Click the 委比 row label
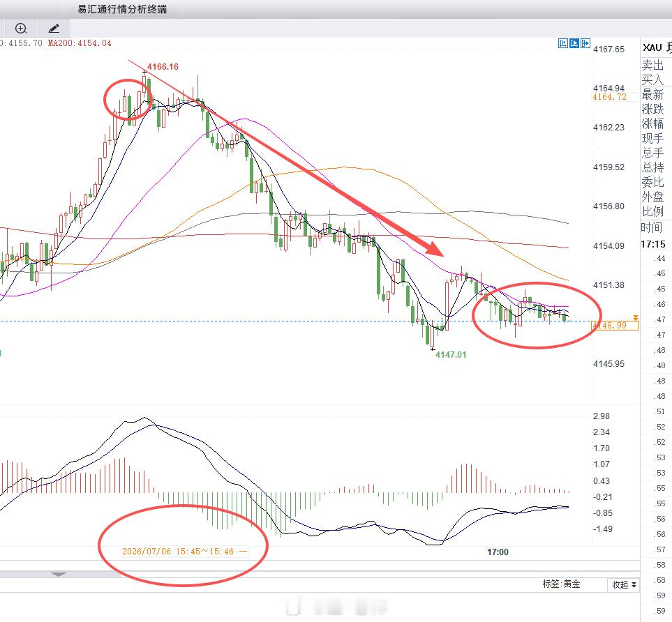This screenshot has width=672, height=622. click(x=652, y=182)
